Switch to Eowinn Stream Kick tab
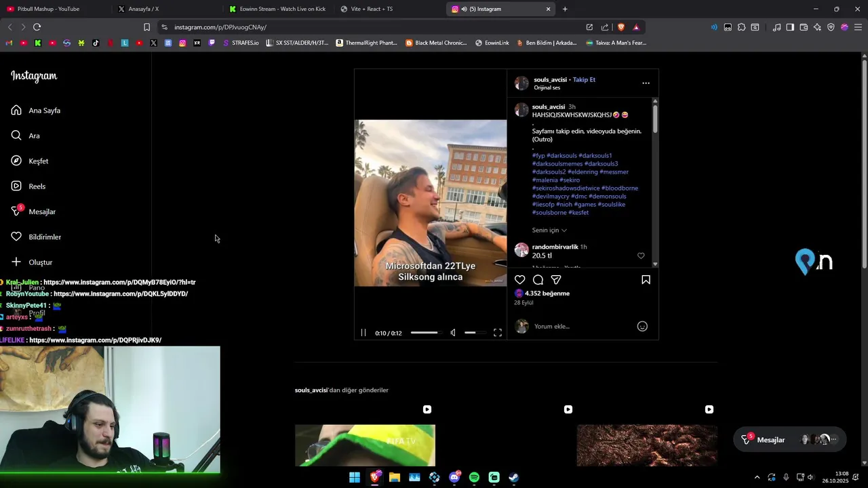Image resolution: width=868 pixels, height=488 pixels. pos(277,9)
